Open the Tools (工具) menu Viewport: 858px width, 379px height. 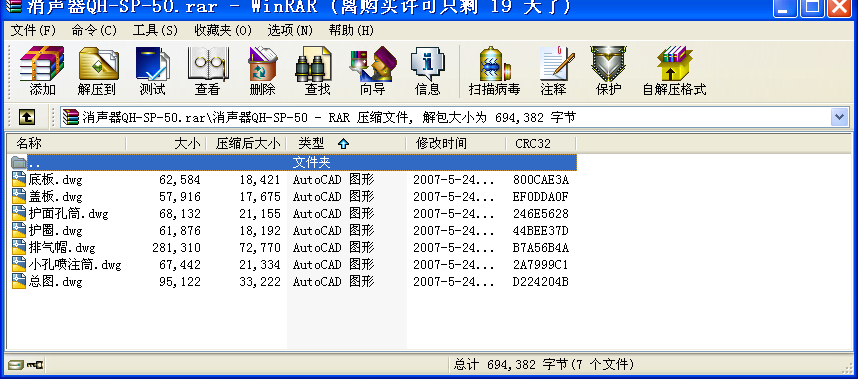pos(155,30)
